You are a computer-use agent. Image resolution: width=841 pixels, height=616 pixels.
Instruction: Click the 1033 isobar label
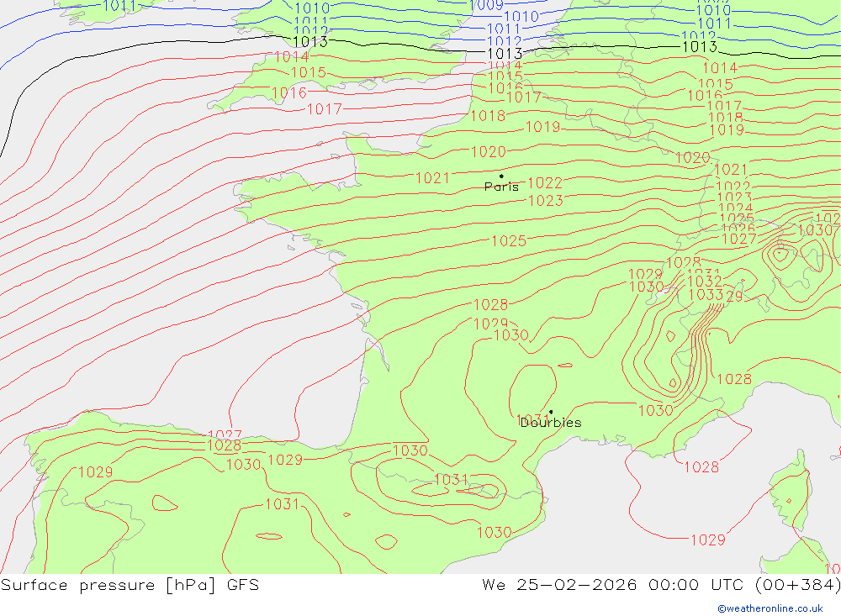point(706,295)
